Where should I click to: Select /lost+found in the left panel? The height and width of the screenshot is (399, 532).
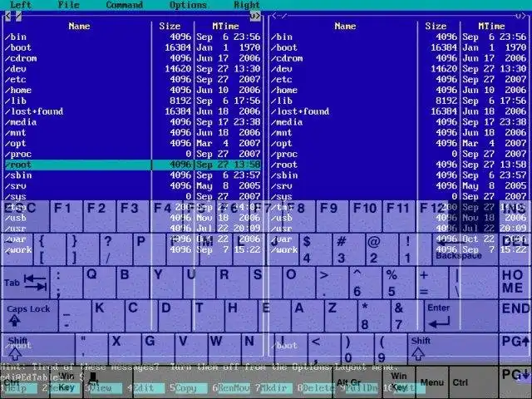point(34,111)
